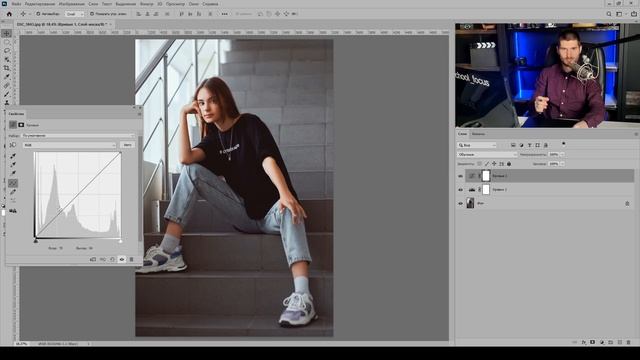Click the search icon at top right

tap(609, 14)
